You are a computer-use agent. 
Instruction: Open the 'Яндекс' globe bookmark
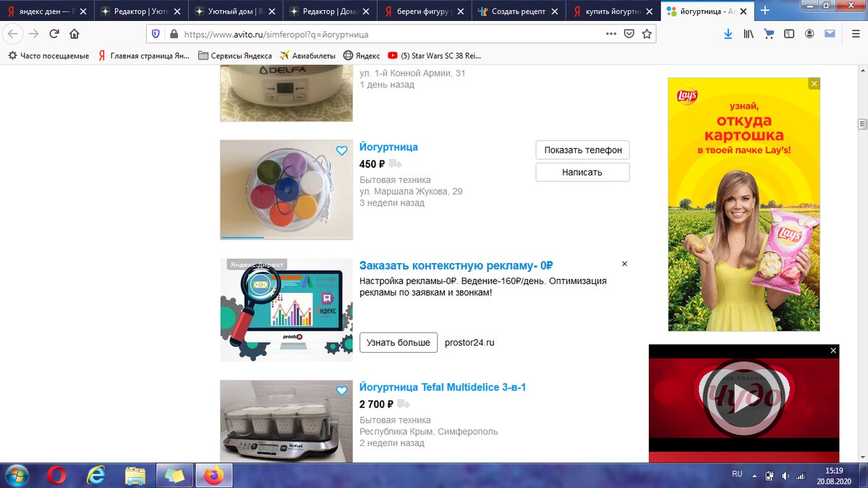pyautogui.click(x=362, y=56)
